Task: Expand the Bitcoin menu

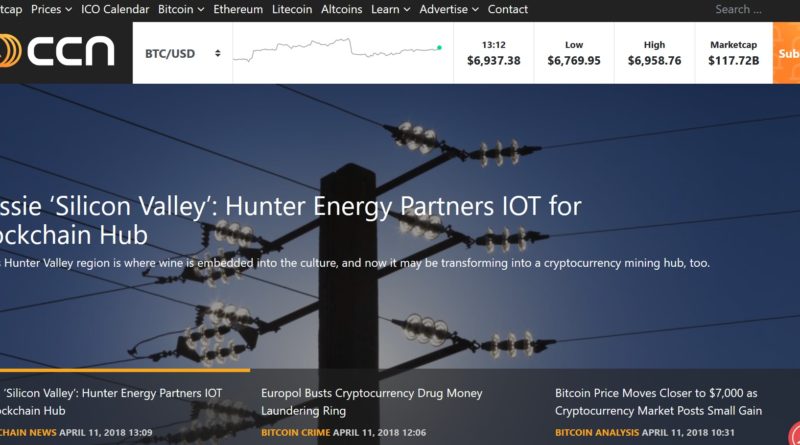Action: [181, 9]
